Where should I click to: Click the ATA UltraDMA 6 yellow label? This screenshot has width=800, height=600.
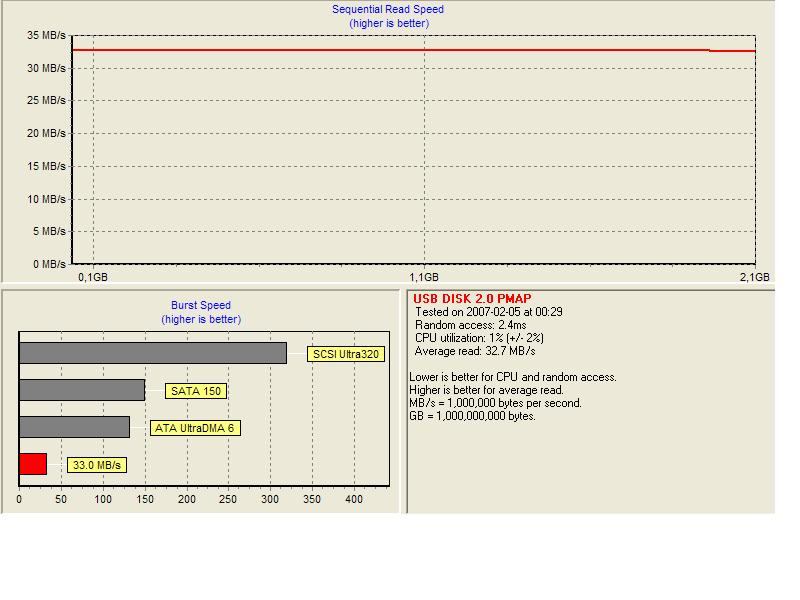(195, 428)
